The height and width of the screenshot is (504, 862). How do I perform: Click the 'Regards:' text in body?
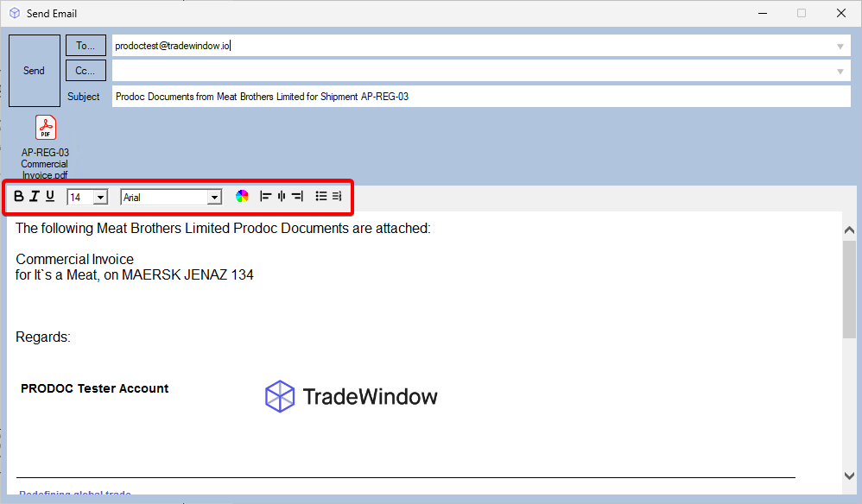[x=43, y=337]
